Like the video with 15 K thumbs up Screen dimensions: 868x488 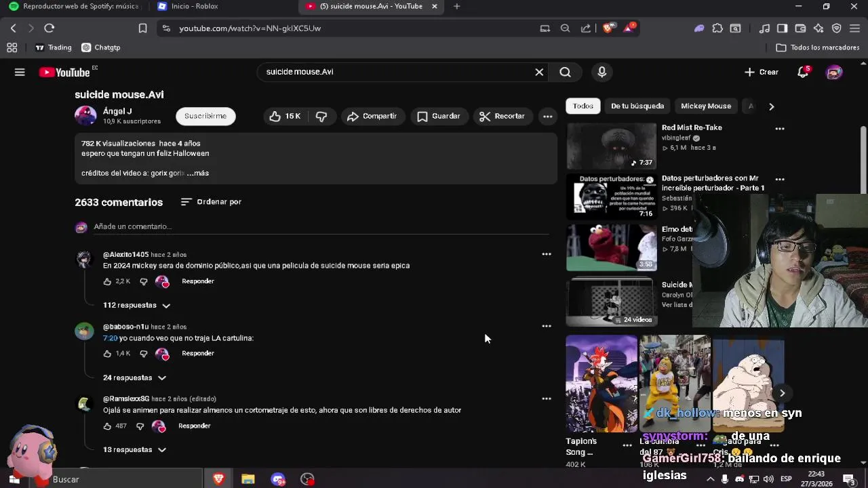point(284,116)
